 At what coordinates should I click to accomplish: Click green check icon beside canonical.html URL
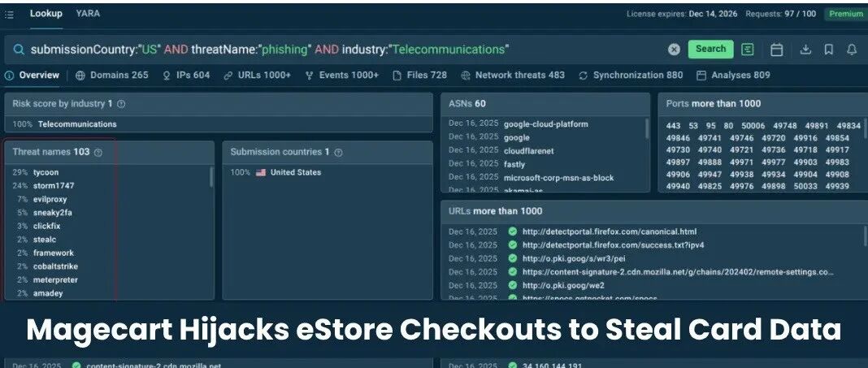pyautogui.click(x=513, y=232)
